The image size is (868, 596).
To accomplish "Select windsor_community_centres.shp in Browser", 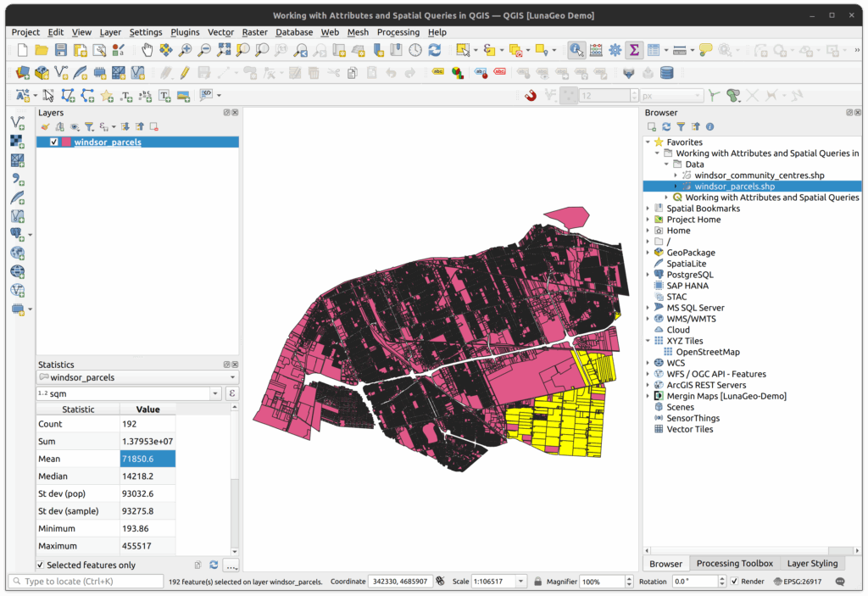I will click(759, 175).
